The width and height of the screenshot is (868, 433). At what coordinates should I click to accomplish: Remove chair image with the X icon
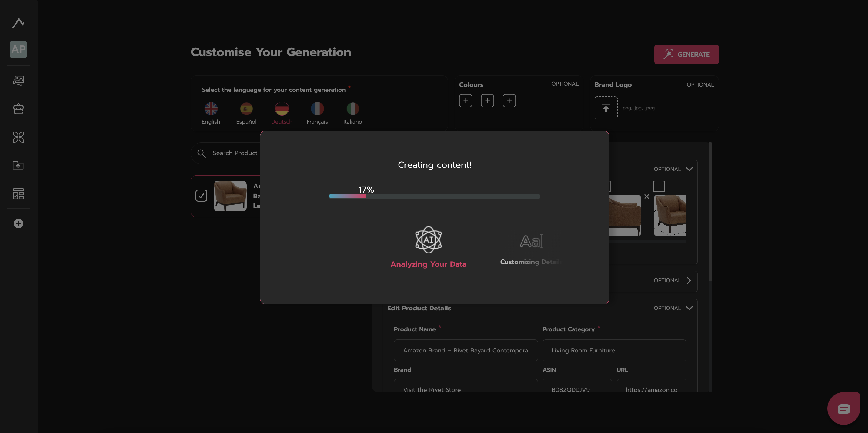[646, 197]
